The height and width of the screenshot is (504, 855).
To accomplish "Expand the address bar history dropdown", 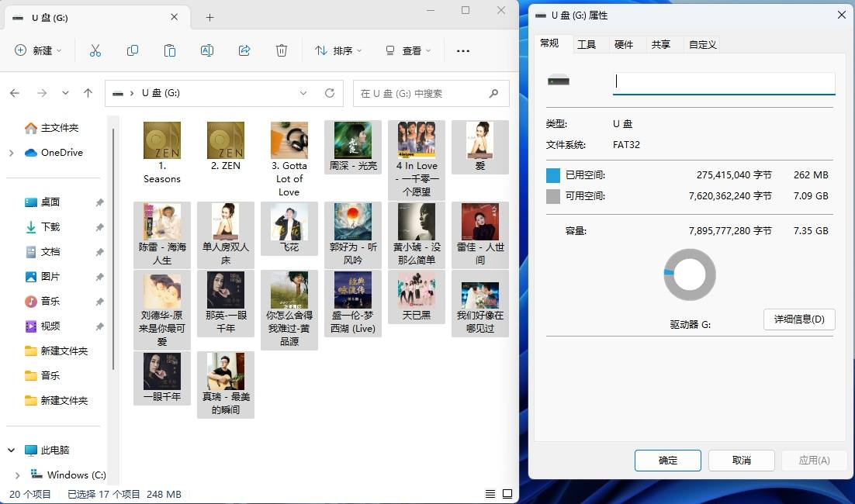I will click(303, 93).
